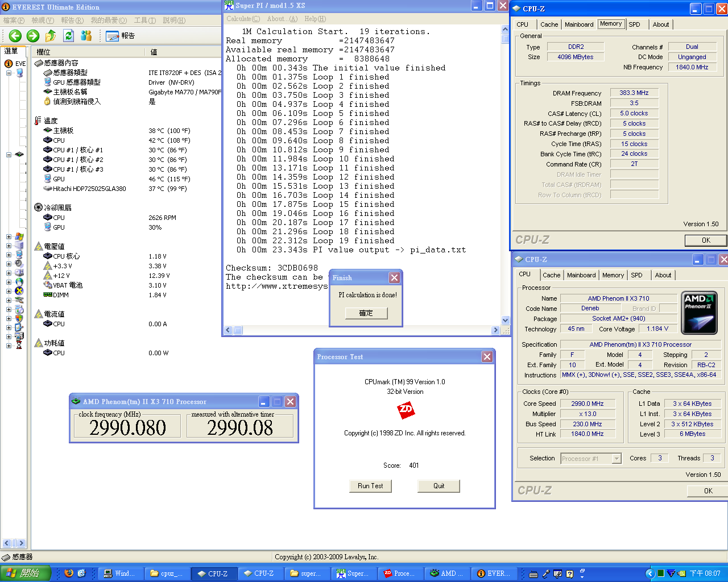This screenshot has width=728, height=582.
Task: Click the ZD logo in Processor Test window
Action: point(406,410)
